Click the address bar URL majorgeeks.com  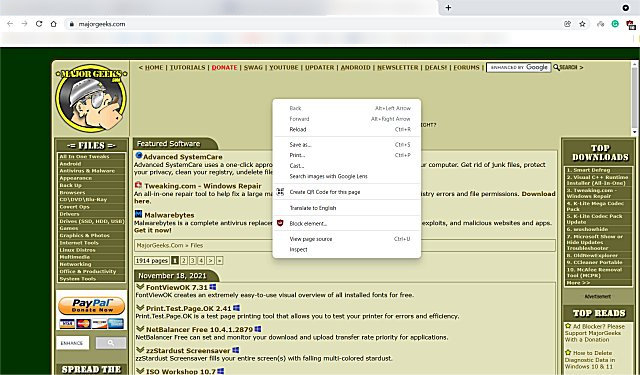tap(102, 24)
